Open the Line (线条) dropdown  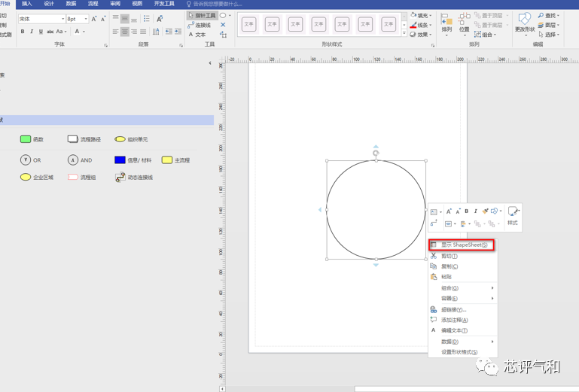pos(422,25)
